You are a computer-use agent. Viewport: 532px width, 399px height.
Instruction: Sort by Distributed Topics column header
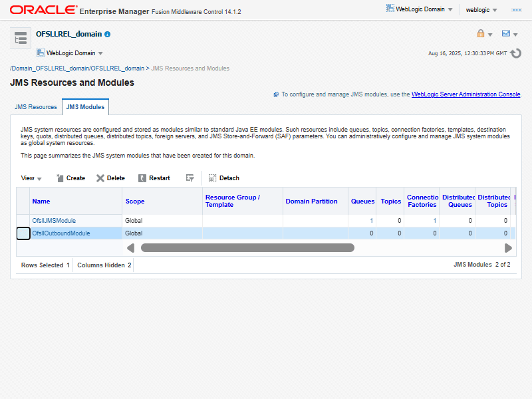[493, 201]
